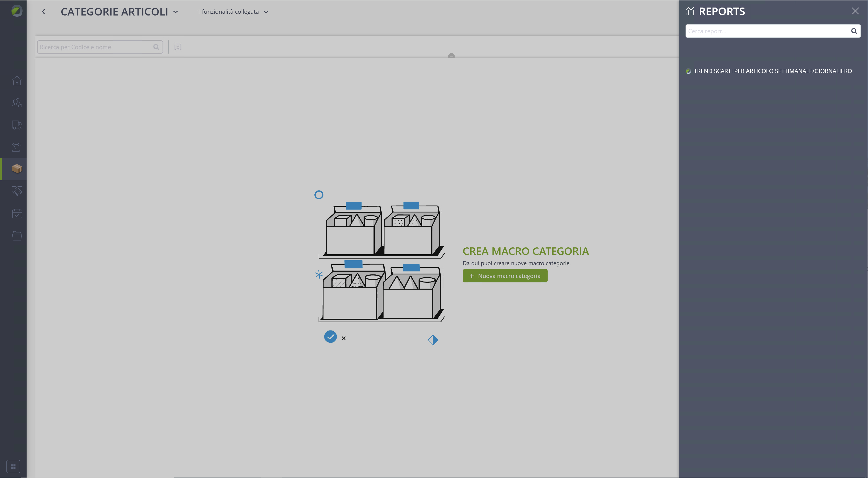Select the package box articles icon
The image size is (868, 478).
[x=17, y=169]
